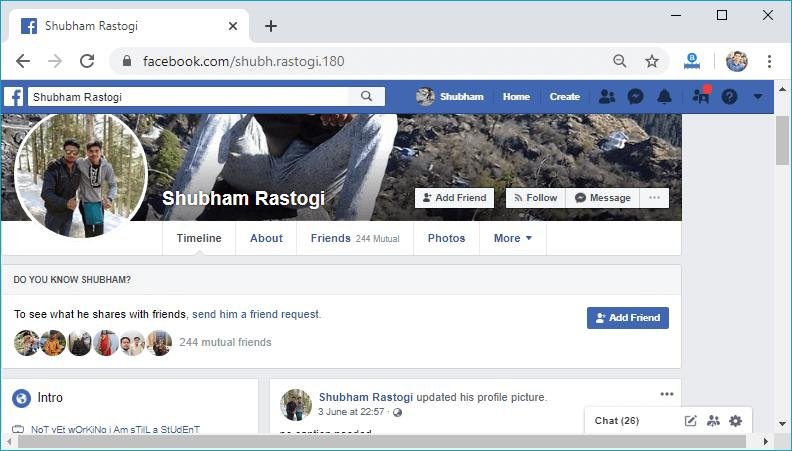Click 'send him a friend request' link
The width and height of the screenshot is (792, 451).
(x=256, y=314)
